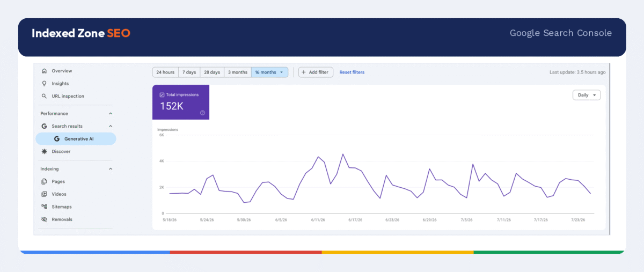
Task: Go to Generative AI report
Action: pyautogui.click(x=76, y=139)
